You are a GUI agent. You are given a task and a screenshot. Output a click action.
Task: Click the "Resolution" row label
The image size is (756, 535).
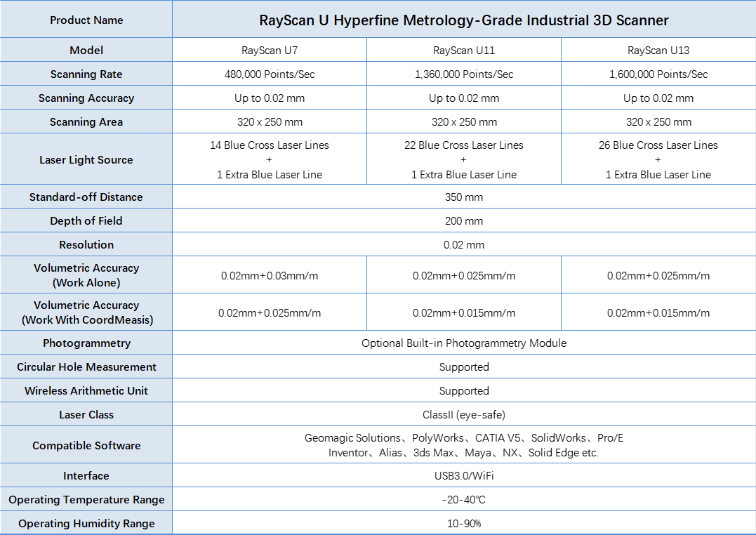coord(86,244)
